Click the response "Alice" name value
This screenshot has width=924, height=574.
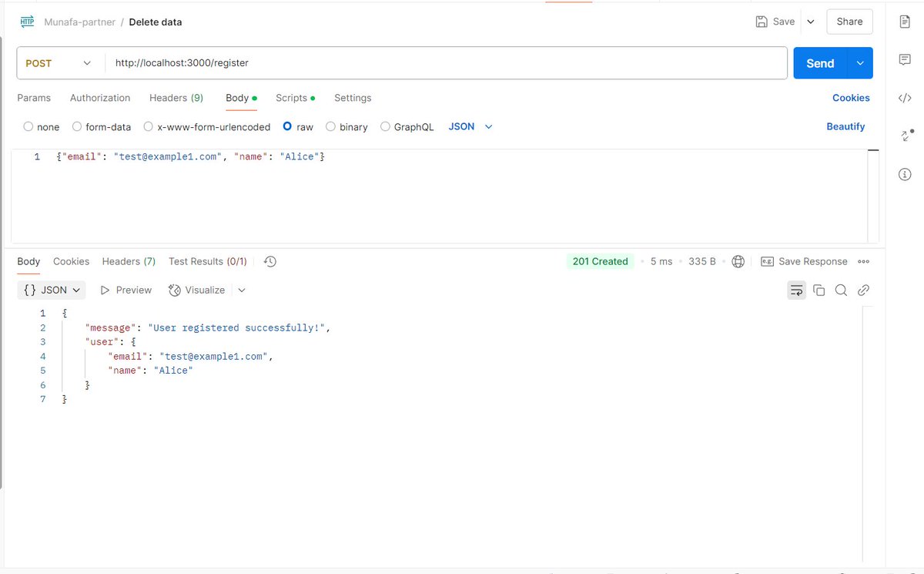[173, 371]
